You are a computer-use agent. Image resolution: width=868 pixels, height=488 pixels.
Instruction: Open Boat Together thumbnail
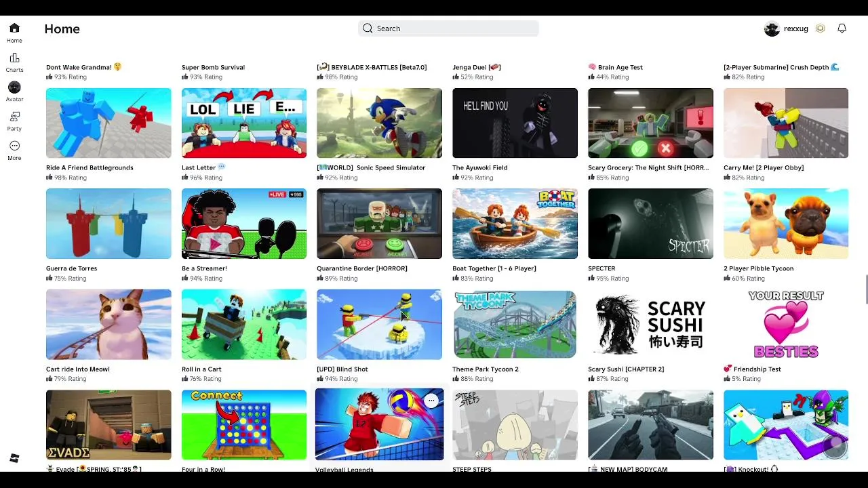515,224
